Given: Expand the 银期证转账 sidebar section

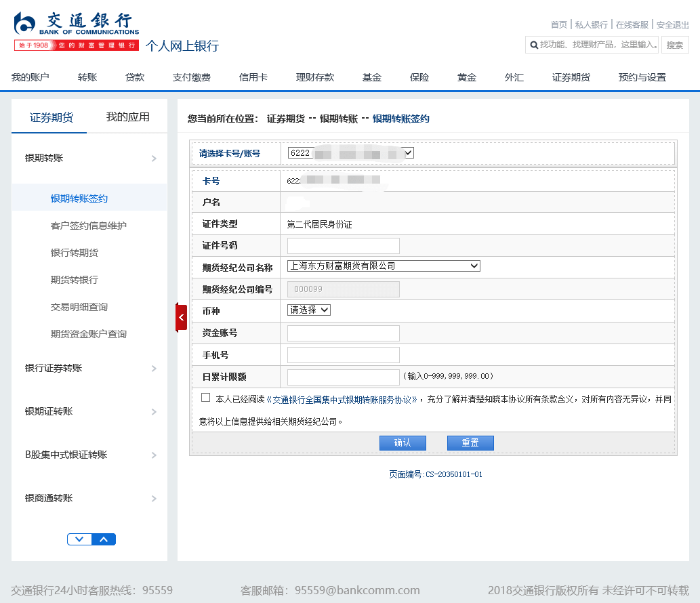Looking at the screenshot, I should point(89,411).
